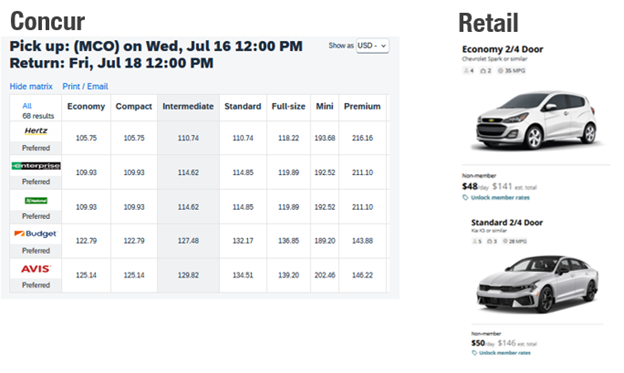Select Enterprise Intermediate rate 114.62
Viewport: 624px width, 373px height.
point(188,172)
